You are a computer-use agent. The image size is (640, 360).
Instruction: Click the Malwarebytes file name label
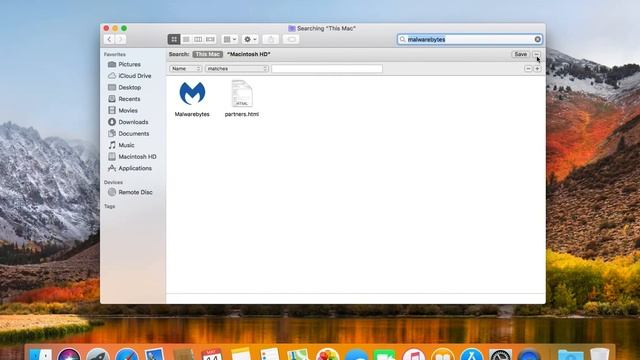tap(192, 114)
